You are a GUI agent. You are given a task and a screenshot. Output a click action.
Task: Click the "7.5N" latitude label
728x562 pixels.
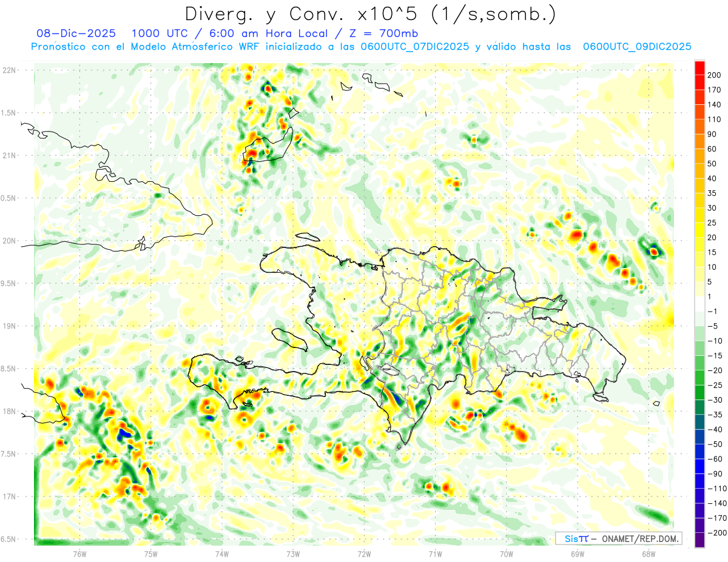pyautogui.click(x=9, y=454)
